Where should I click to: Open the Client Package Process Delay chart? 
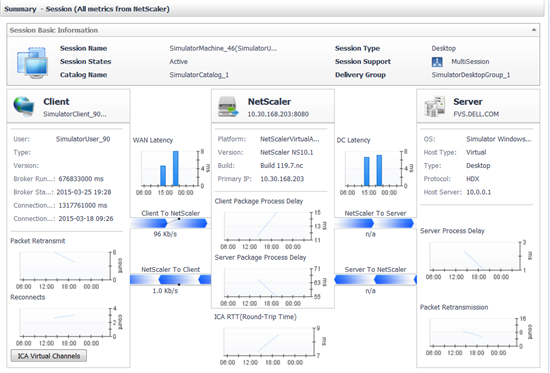[x=267, y=227]
